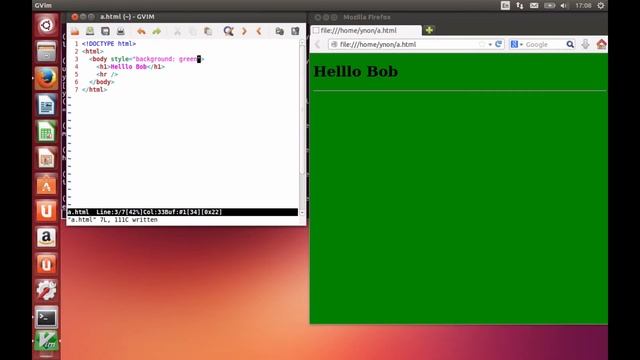
Task: Place cursor on '<!DOCTYPE html>' line in GVim
Action: pyautogui.click(x=109, y=44)
